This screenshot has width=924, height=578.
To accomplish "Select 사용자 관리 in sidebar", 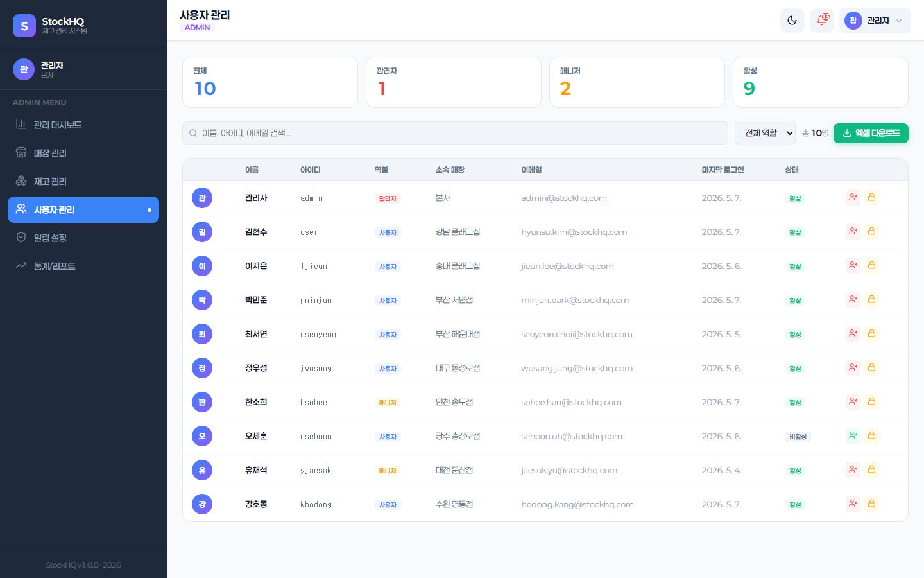I will click(x=83, y=209).
